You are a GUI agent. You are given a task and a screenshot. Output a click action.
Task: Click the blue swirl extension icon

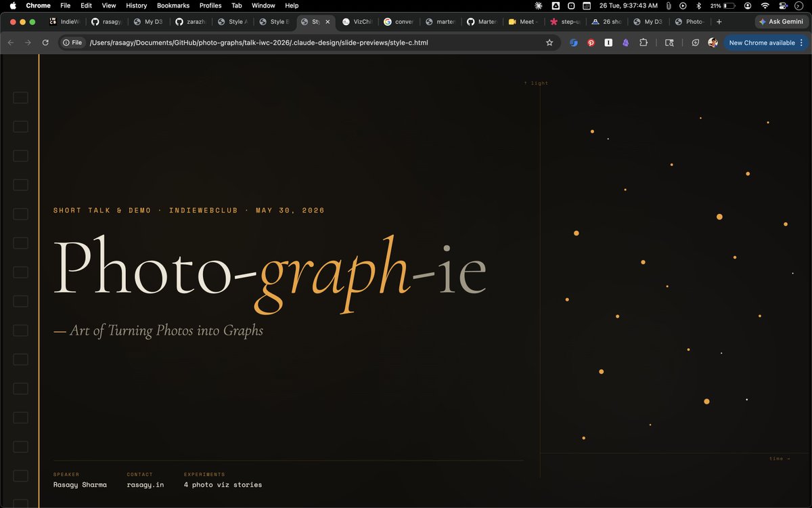pyautogui.click(x=574, y=43)
